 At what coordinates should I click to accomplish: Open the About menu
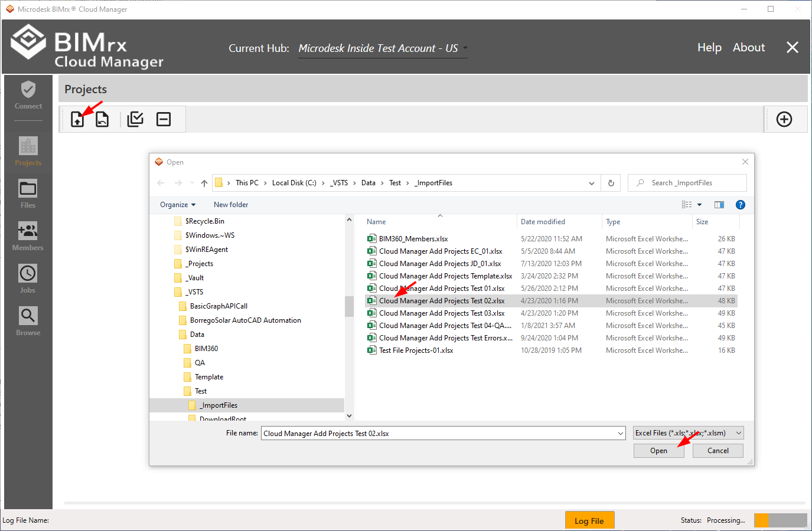(748, 48)
